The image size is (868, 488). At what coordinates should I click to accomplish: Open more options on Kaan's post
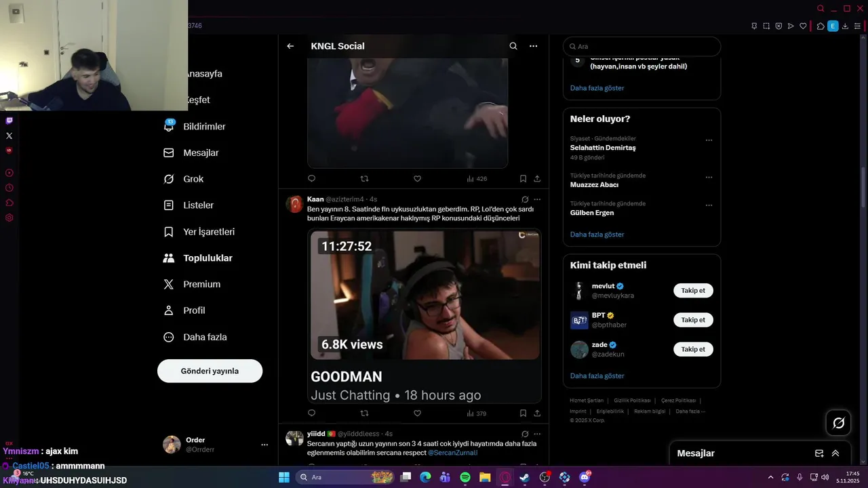537,199
